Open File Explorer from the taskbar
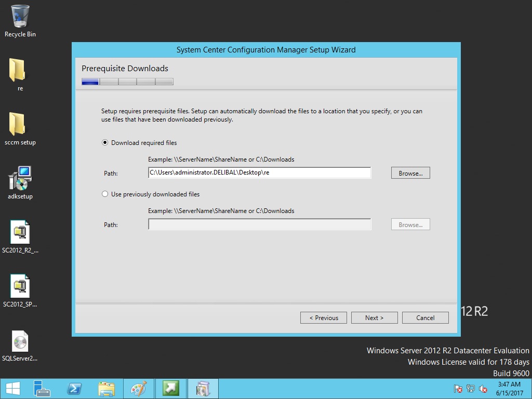The height and width of the screenshot is (399, 532). coord(107,389)
